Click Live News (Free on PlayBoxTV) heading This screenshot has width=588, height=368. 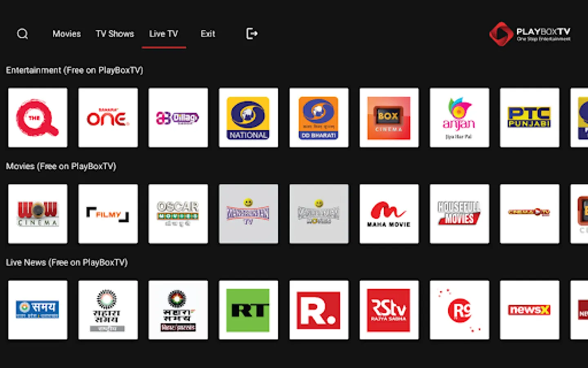(x=67, y=263)
